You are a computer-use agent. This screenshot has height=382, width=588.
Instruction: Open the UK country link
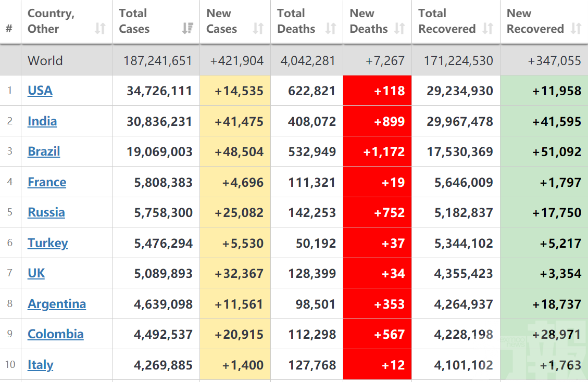pyautogui.click(x=36, y=273)
